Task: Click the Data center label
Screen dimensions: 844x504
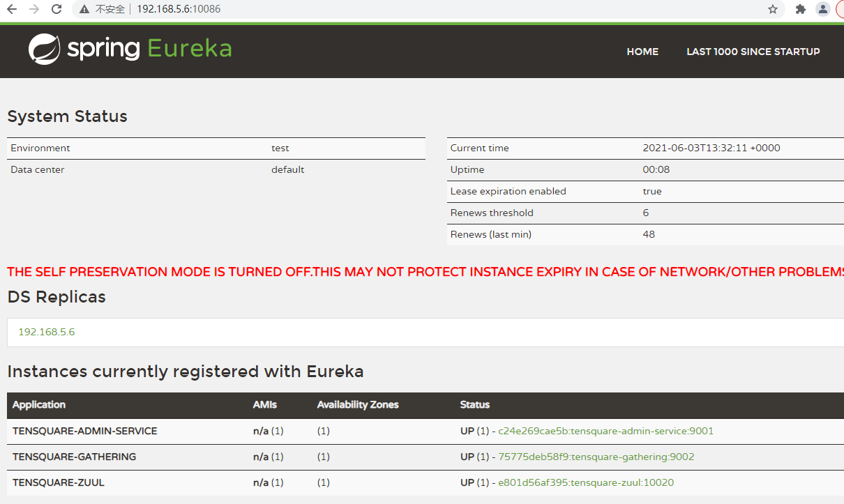Action: [38, 169]
